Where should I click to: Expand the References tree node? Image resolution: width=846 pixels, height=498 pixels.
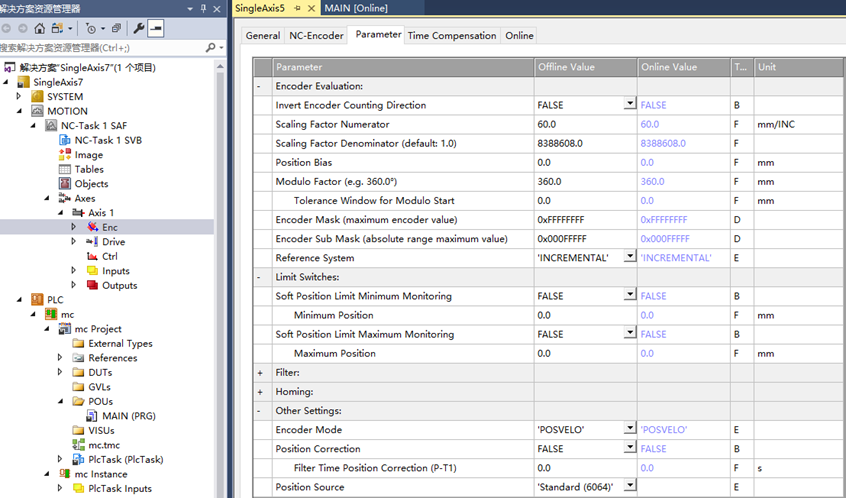60,358
